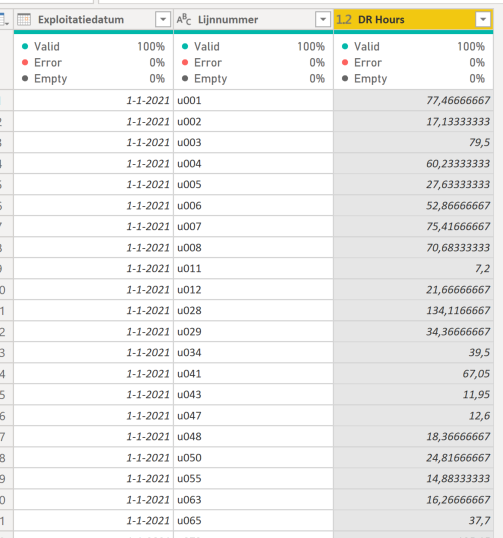
Task: Select DR Hours value 77,46666667
Action: pos(413,101)
